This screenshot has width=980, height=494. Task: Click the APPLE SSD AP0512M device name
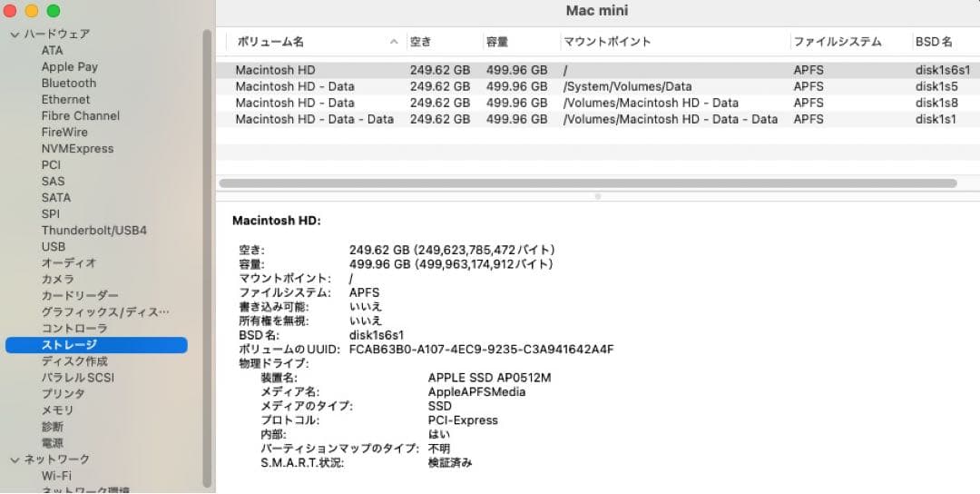pos(489,378)
